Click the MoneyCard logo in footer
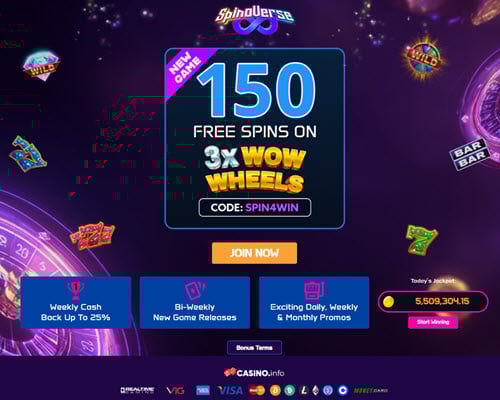 tap(371, 390)
